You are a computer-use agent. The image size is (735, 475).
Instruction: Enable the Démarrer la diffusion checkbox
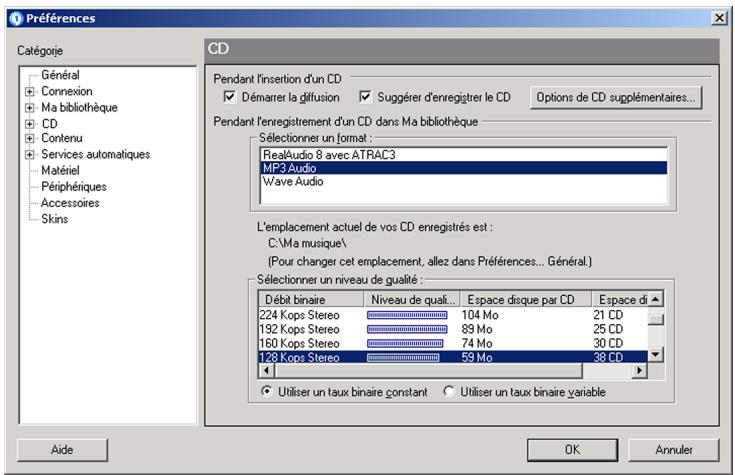point(231,97)
